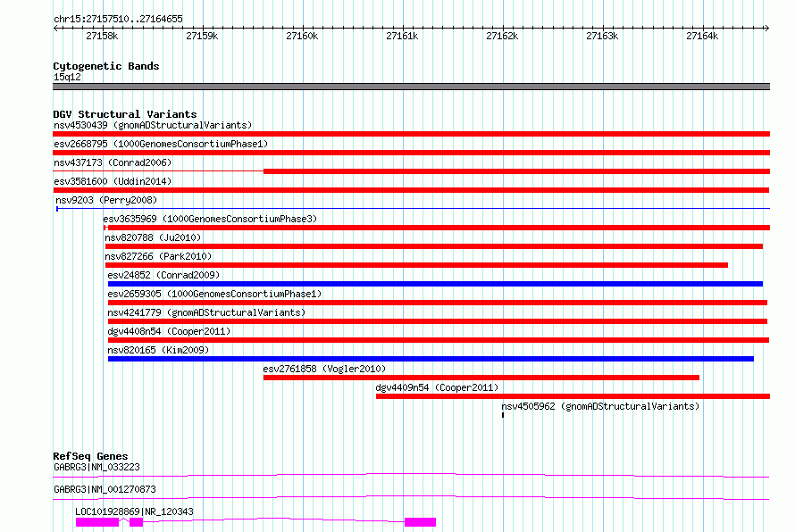
Task: Click the last LOC101928869 exon block
Action: (421, 522)
